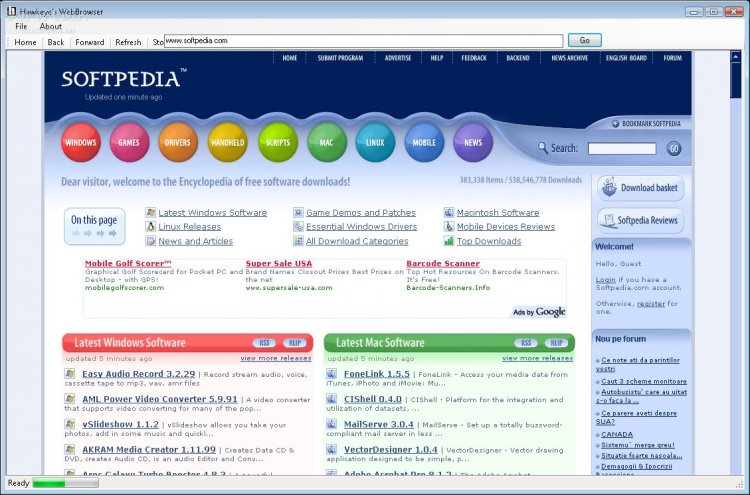This screenshot has width=750, height=495.
Task: Open AML Power Video Converter 5.9.91
Action: (x=160, y=399)
